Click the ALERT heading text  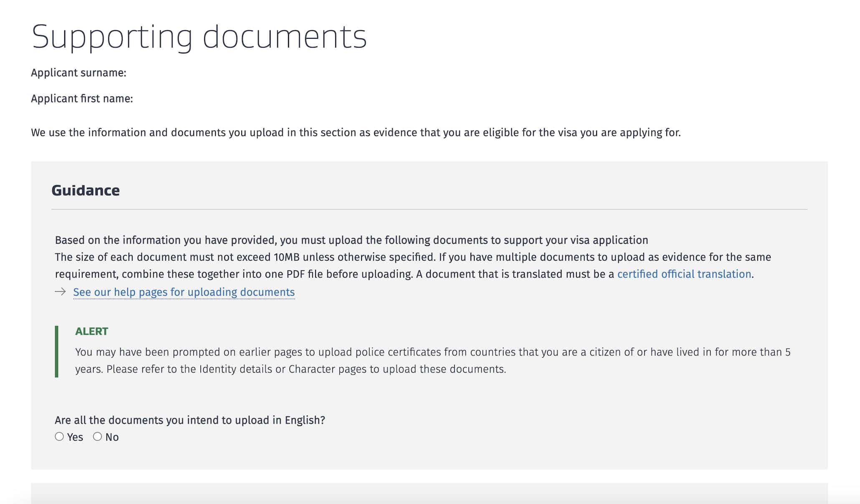91,331
